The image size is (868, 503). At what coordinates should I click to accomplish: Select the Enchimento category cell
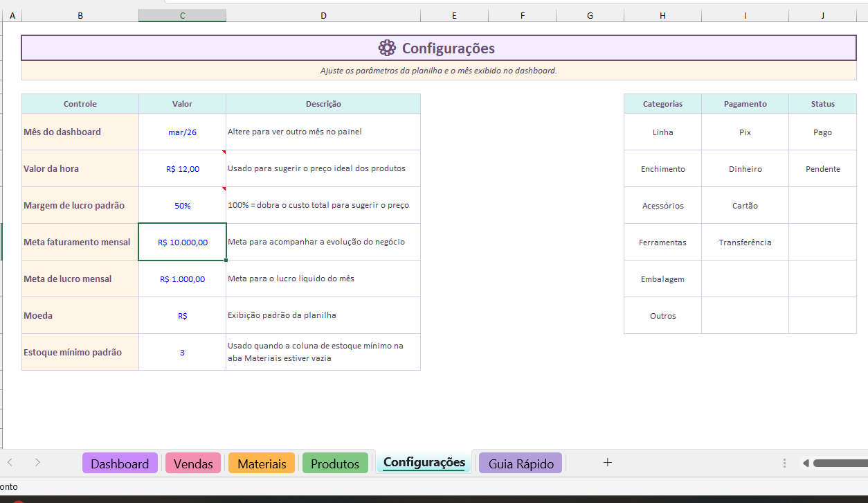click(x=662, y=168)
